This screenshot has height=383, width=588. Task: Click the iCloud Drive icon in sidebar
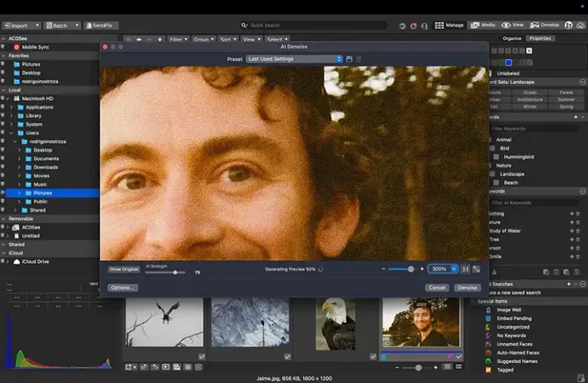(15, 261)
